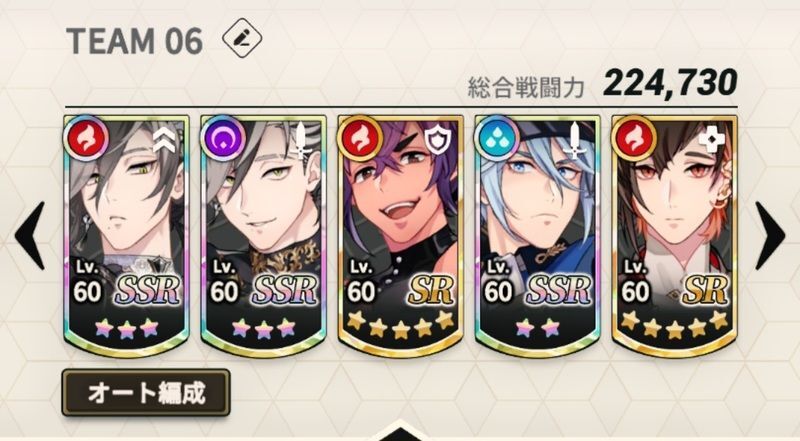Select the first gray-haired SSR character card
800x441 pixels.
coord(126,236)
